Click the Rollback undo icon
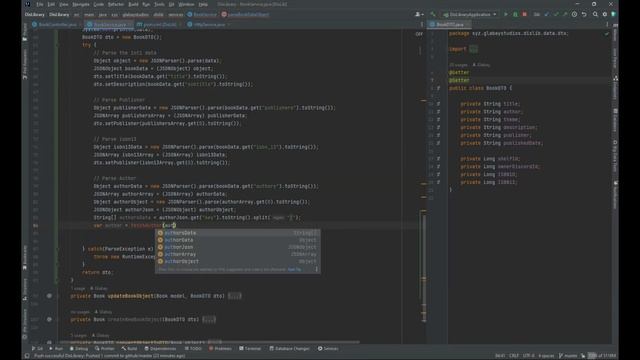 coord(584,14)
